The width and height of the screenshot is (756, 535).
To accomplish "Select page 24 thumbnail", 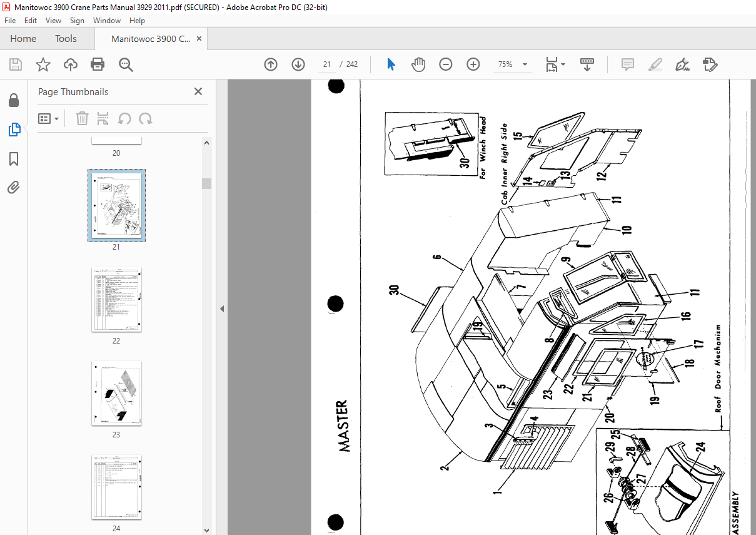I will coord(116,487).
